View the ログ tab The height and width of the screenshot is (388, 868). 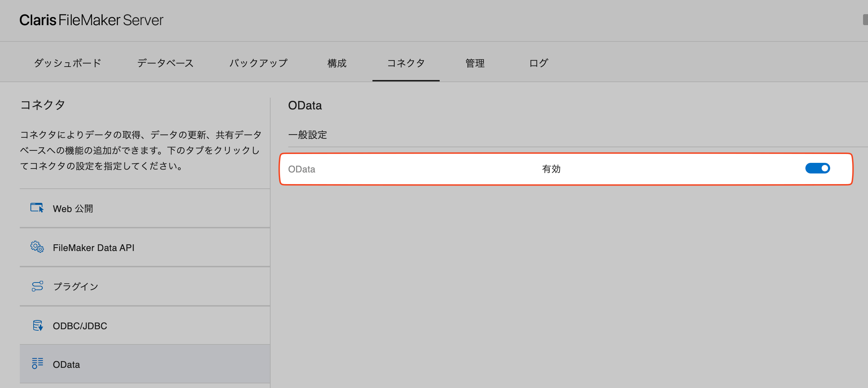coord(538,63)
